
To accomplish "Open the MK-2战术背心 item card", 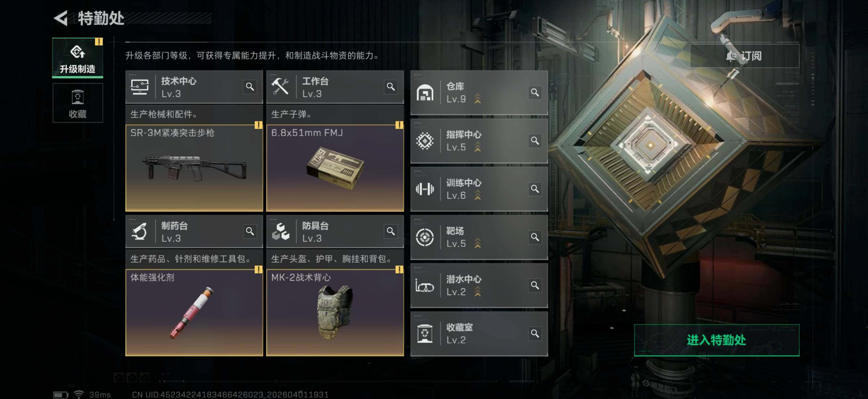I will [335, 312].
